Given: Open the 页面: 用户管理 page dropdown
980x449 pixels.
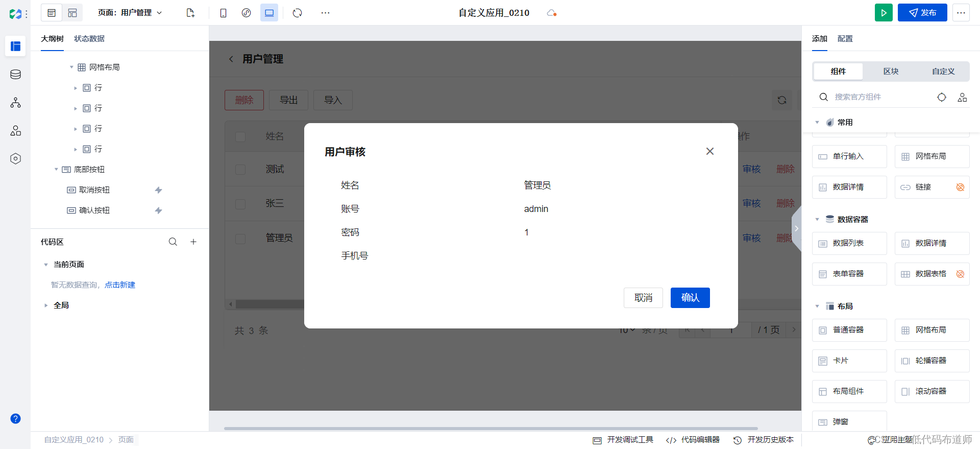Looking at the screenshot, I should [x=130, y=13].
